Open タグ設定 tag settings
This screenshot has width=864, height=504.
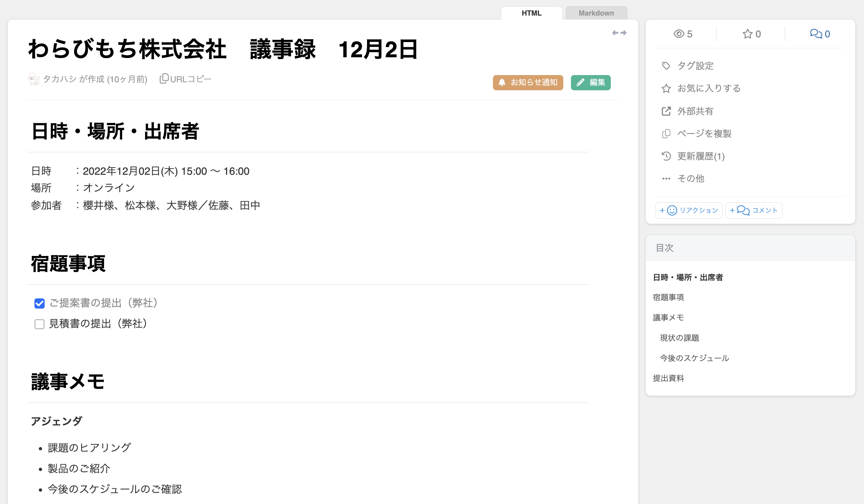(x=695, y=66)
